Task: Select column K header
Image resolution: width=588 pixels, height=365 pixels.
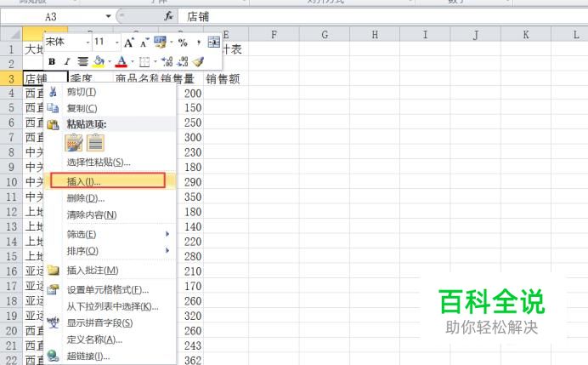Action: point(526,35)
